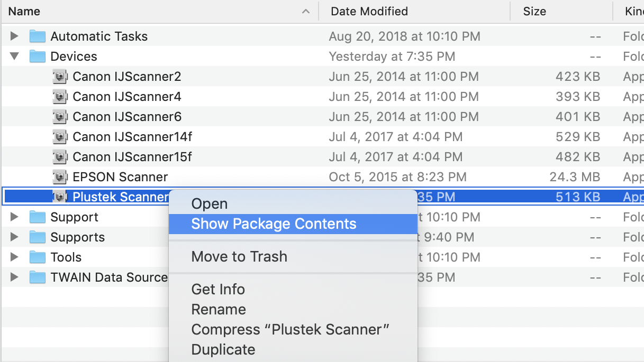Click the Canon IJScanner4 app icon
The width and height of the screenshot is (644, 362).
pos(60,97)
